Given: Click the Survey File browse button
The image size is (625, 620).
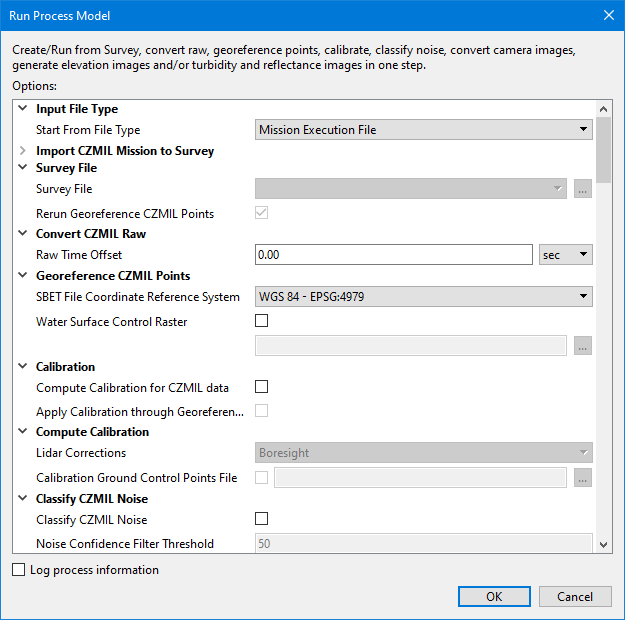Looking at the screenshot, I should [583, 189].
